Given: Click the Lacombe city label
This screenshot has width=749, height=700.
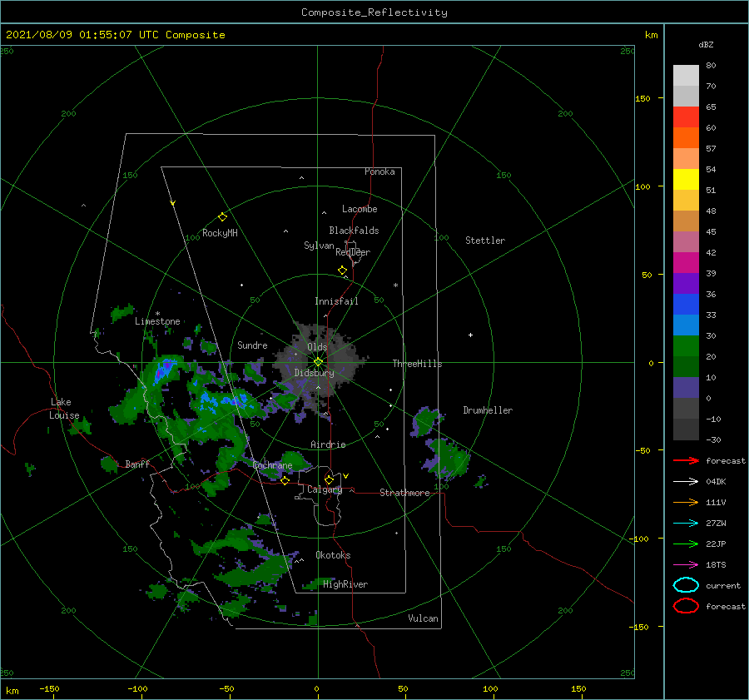Looking at the screenshot, I should 360,209.
